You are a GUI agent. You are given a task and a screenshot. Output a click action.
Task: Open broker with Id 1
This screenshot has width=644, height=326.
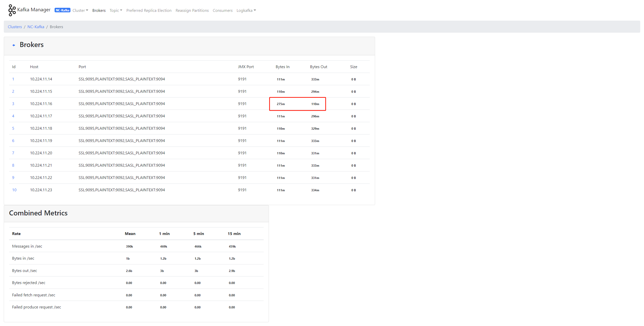[13, 79]
